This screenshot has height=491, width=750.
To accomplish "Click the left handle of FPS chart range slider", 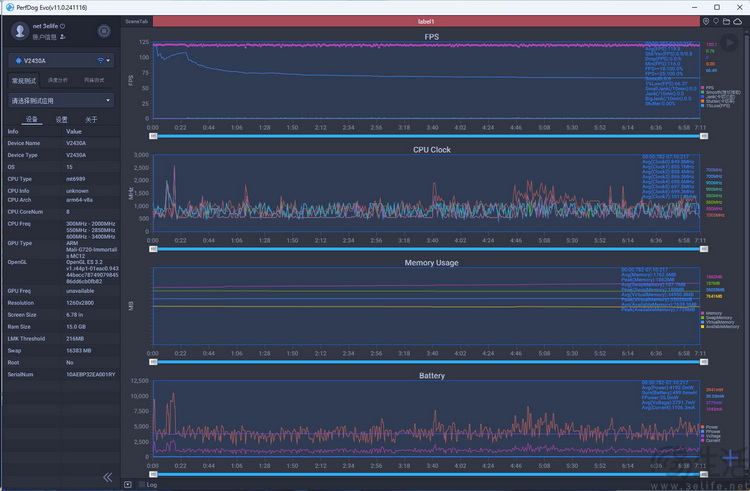I will tap(153, 136).
